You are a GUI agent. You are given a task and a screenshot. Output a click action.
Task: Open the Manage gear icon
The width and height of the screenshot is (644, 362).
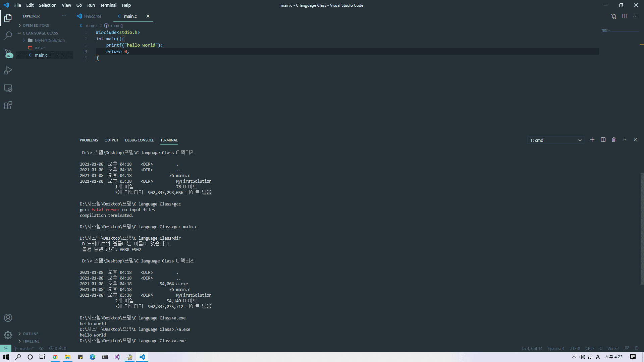pos(8,335)
